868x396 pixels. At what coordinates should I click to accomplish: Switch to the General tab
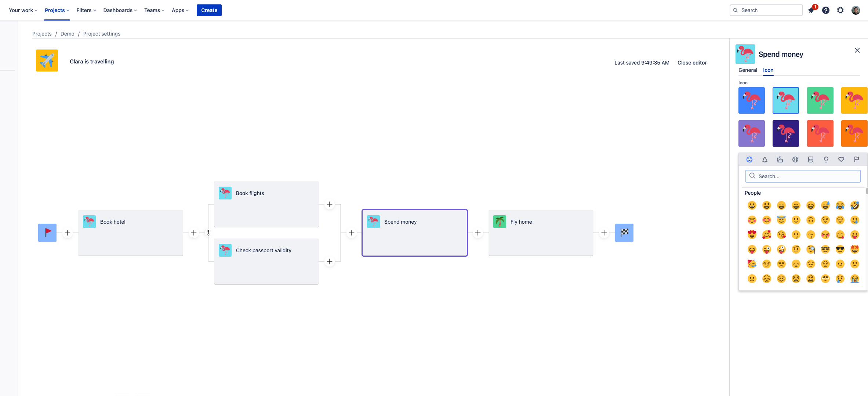click(x=748, y=70)
